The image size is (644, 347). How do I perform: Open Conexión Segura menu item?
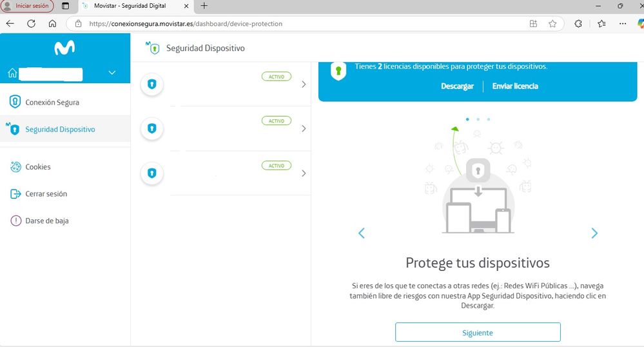(x=52, y=102)
